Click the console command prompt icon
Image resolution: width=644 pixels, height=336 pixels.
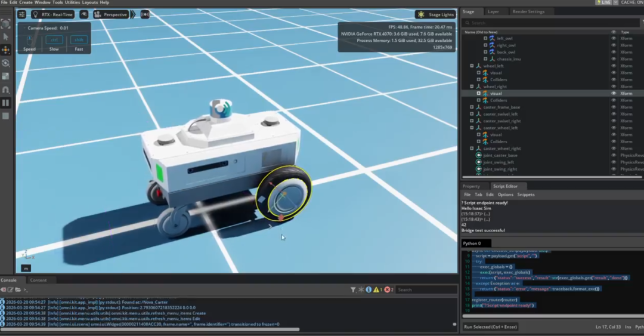25,289
